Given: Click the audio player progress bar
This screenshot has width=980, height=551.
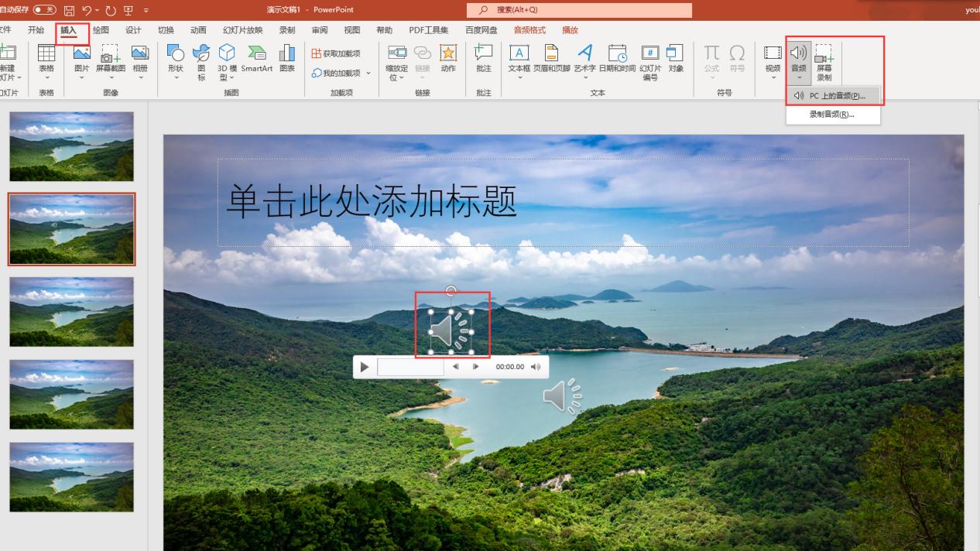Looking at the screenshot, I should click(410, 367).
